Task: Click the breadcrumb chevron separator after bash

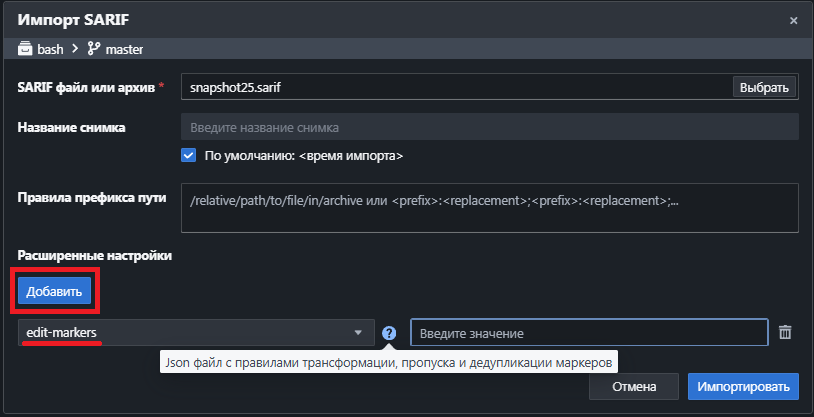Action: 75,47
